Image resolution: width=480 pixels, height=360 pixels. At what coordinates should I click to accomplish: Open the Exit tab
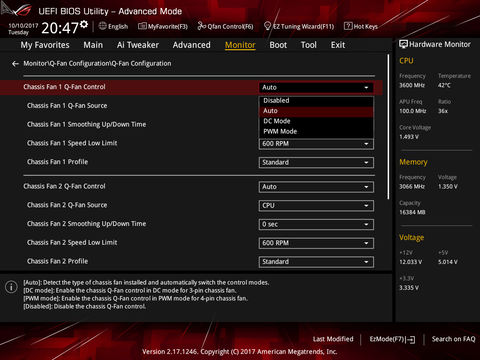338,45
